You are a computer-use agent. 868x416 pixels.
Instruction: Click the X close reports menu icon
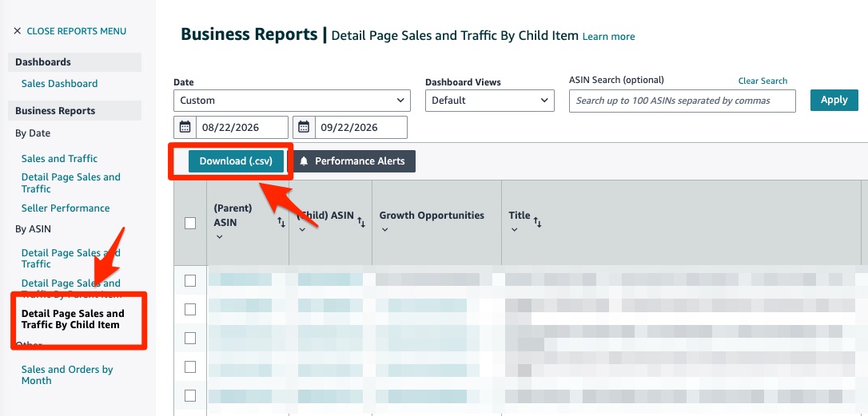[x=18, y=31]
